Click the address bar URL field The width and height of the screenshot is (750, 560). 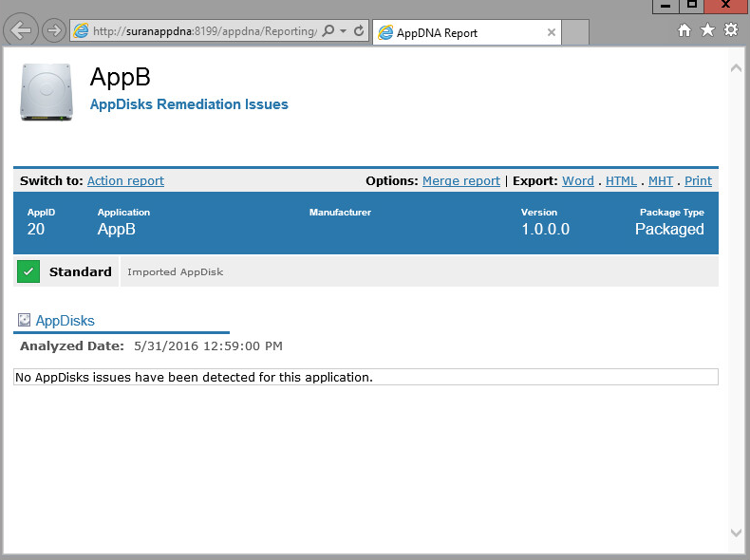coord(204,31)
